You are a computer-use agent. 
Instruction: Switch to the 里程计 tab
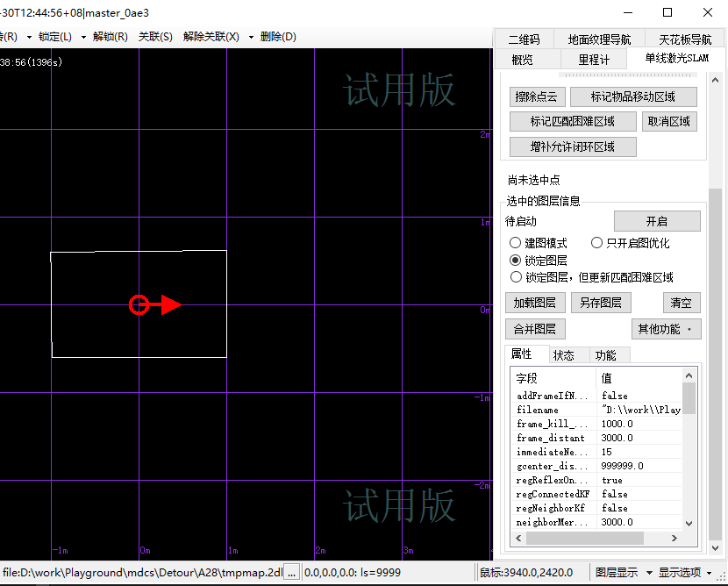coord(593,60)
